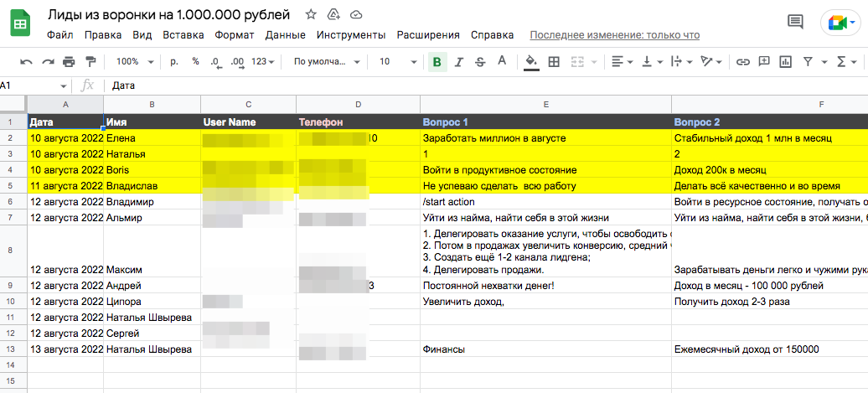Open the Справка menu
This screenshot has width=868, height=393.
[x=492, y=35]
